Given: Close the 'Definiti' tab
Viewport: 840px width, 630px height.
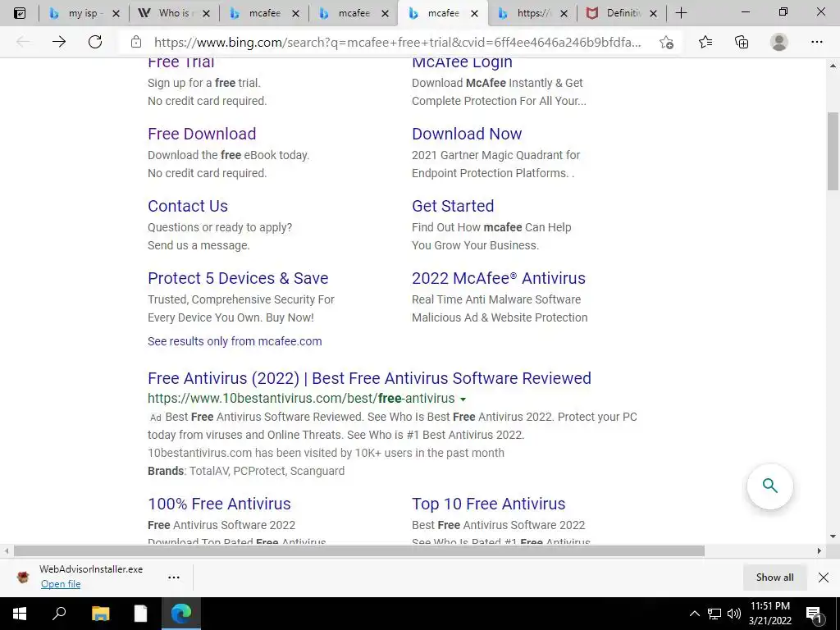Looking at the screenshot, I should point(653,14).
